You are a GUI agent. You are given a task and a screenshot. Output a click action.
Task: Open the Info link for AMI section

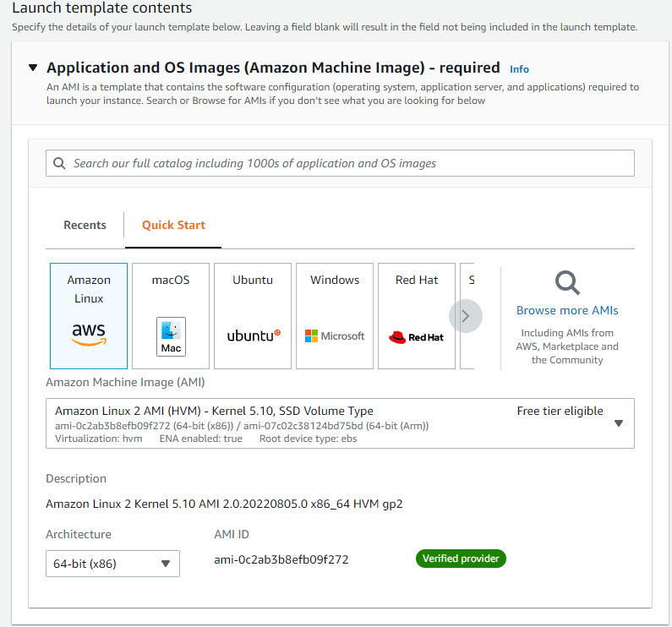(x=519, y=69)
